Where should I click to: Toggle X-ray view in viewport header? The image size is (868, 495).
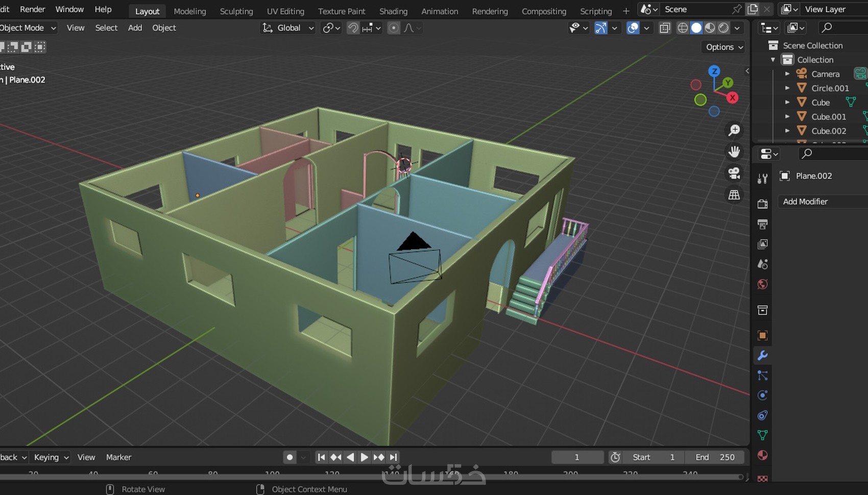coord(664,28)
